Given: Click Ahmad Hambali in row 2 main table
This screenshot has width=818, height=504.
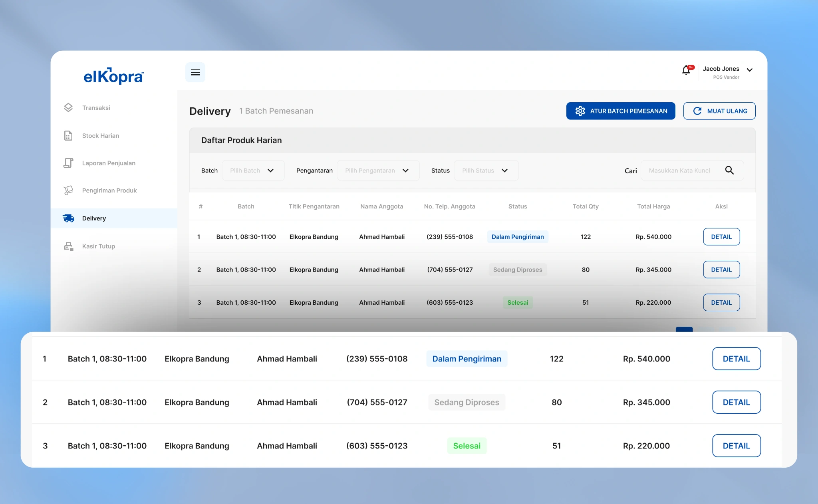Looking at the screenshot, I should (x=382, y=270).
